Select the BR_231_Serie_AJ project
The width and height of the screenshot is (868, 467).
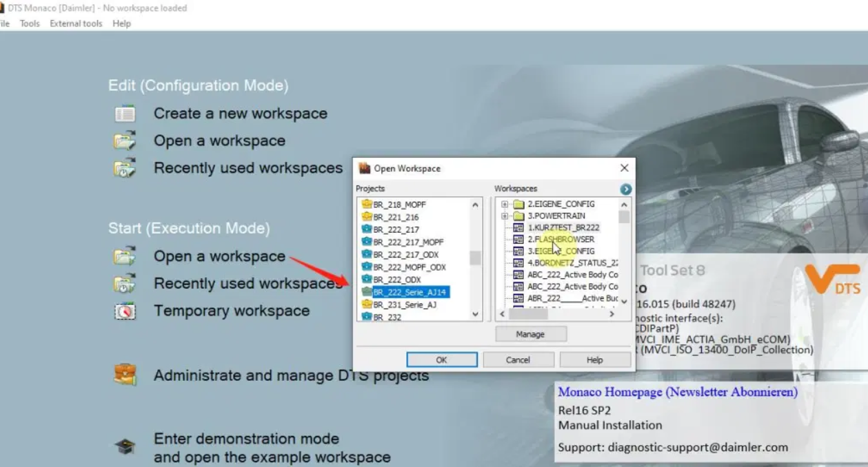click(404, 304)
